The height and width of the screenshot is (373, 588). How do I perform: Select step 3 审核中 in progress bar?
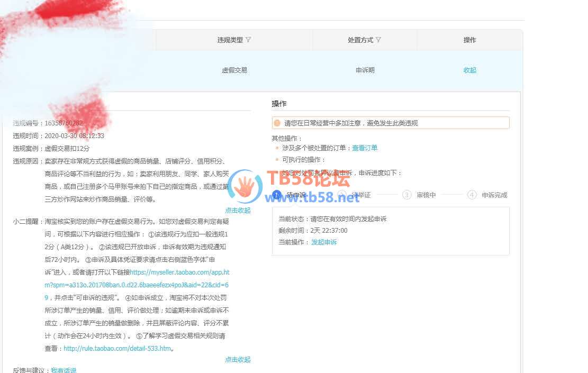click(x=419, y=195)
